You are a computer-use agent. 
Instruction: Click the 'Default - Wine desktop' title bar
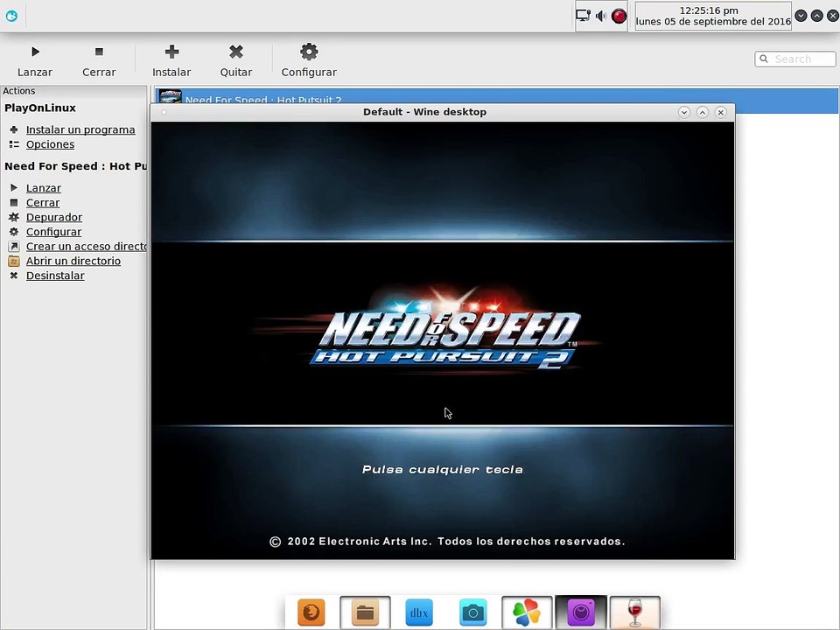click(x=425, y=112)
